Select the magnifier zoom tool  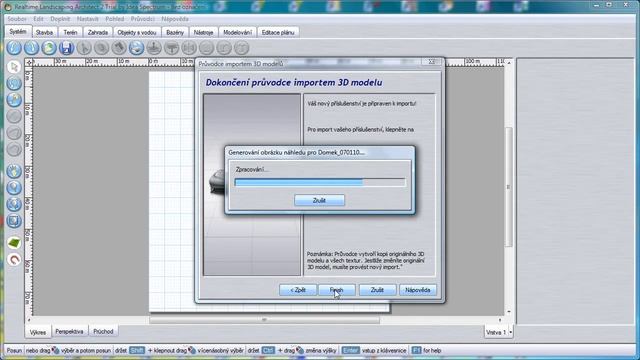(x=14, y=188)
